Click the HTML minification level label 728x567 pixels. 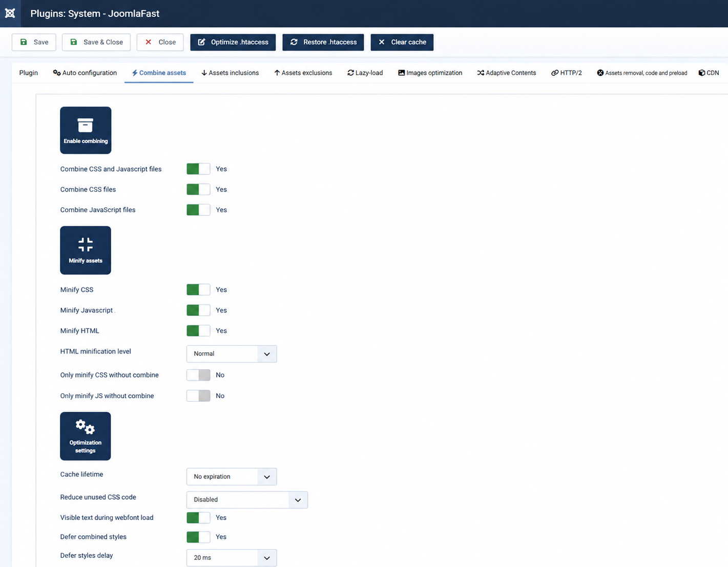(x=96, y=351)
